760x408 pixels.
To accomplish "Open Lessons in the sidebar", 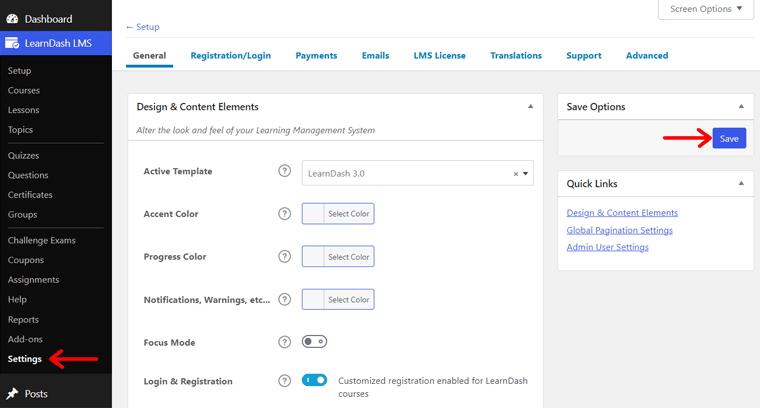I will click(23, 110).
